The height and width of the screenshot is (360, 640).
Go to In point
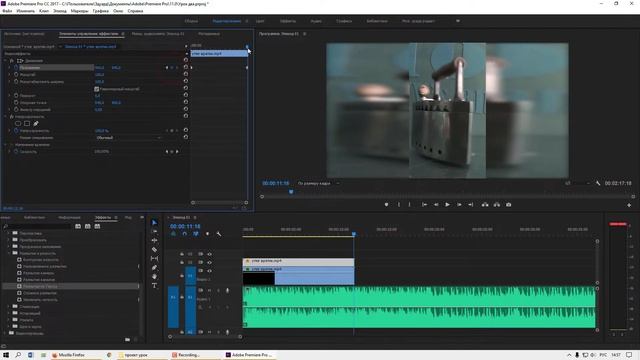(x=424, y=204)
